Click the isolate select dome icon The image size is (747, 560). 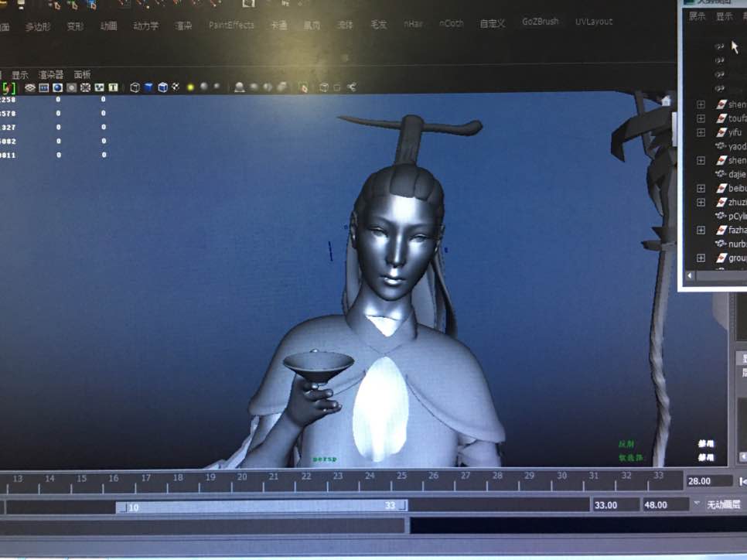240,87
